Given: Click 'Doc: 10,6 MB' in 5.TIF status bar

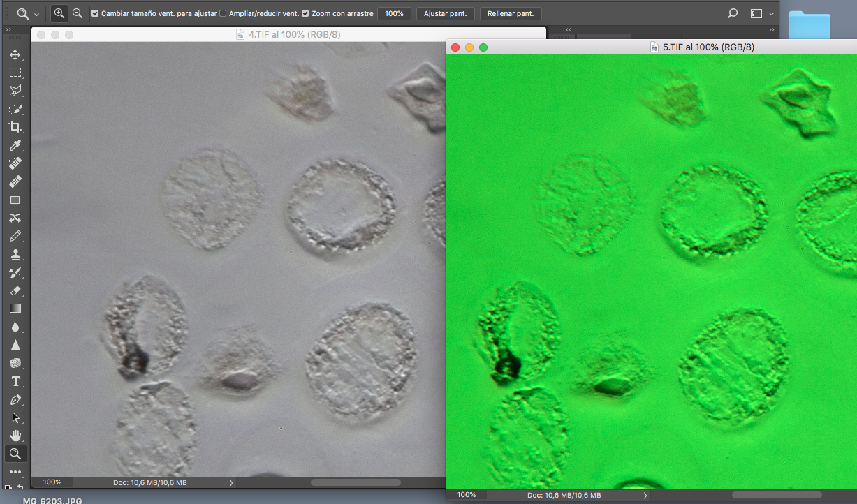Looking at the screenshot, I should click(564, 495).
